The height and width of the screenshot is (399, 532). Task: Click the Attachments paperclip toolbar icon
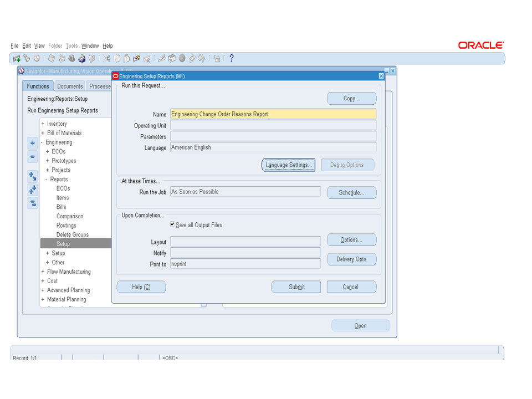(192, 58)
